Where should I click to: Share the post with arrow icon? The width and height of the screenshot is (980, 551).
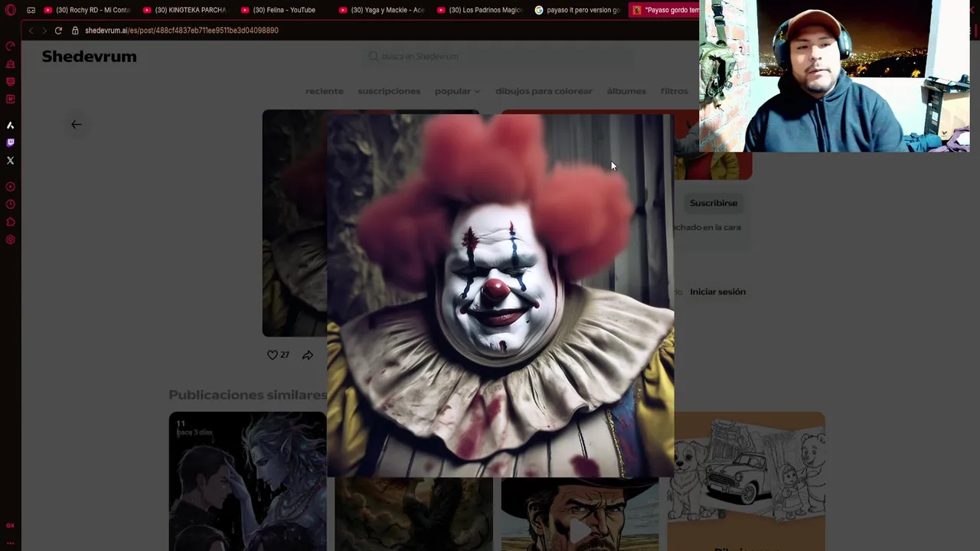[307, 355]
